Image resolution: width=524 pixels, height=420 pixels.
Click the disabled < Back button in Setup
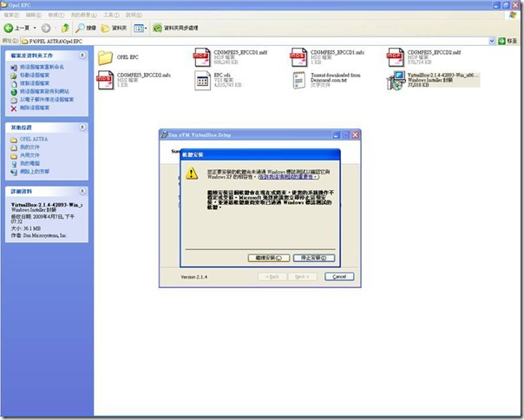pyautogui.click(x=272, y=277)
